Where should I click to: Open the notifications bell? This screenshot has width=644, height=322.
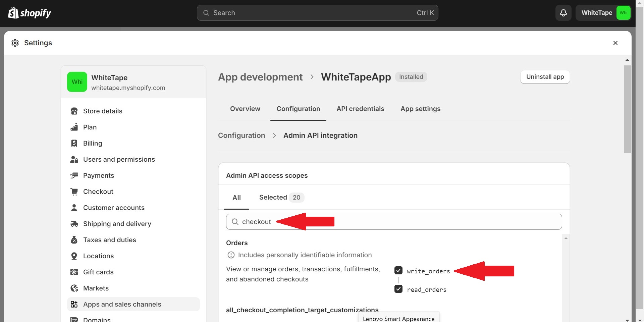(x=563, y=13)
